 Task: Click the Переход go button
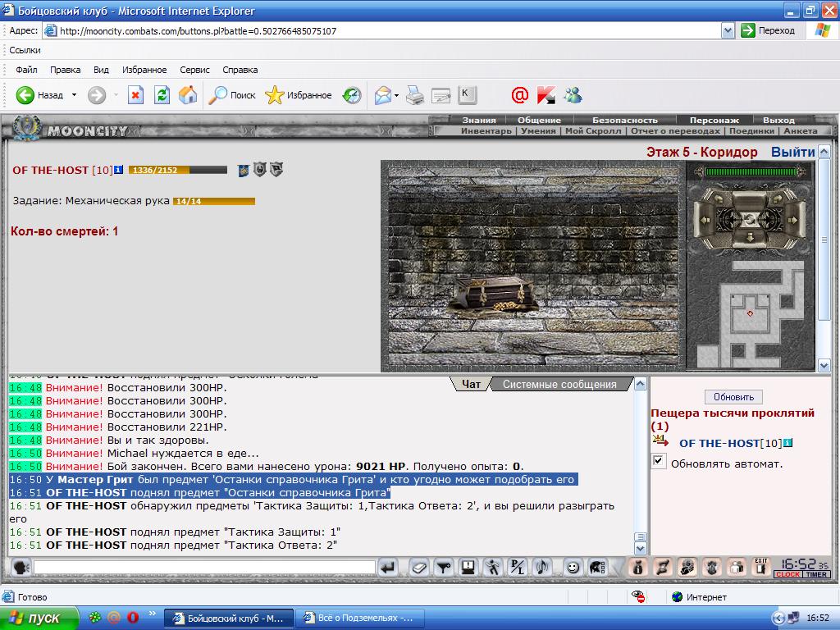[768, 30]
